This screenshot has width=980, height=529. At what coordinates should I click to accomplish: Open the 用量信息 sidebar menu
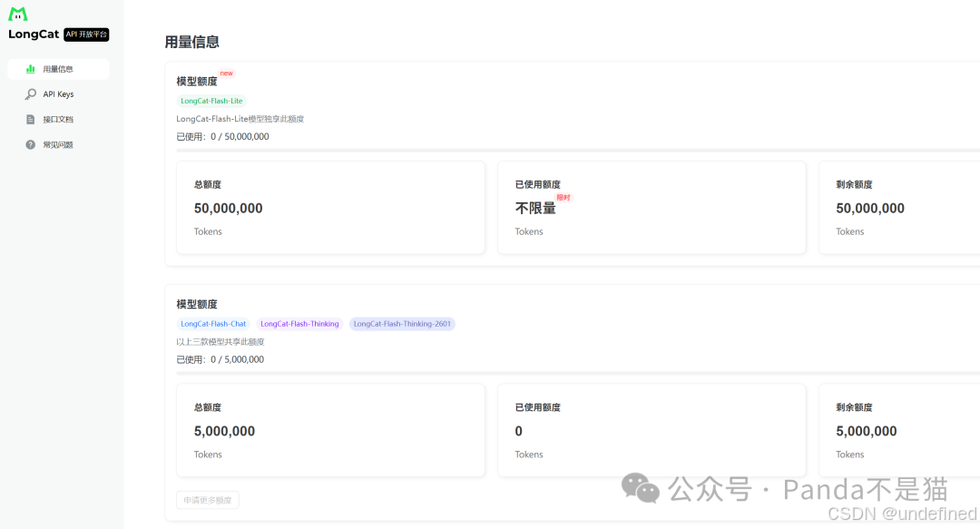[x=58, y=69]
